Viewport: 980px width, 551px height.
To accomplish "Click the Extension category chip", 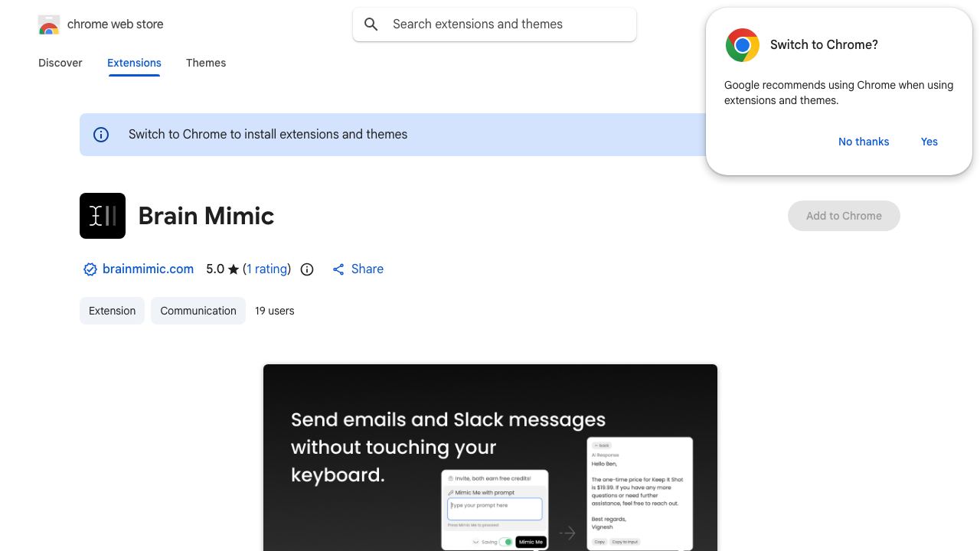I will (112, 311).
